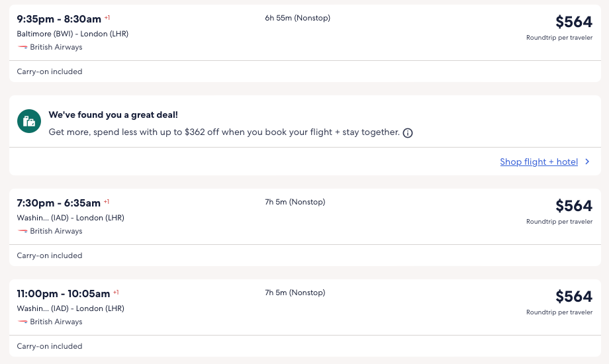Click the $564 price on Baltimore flight

click(x=573, y=23)
